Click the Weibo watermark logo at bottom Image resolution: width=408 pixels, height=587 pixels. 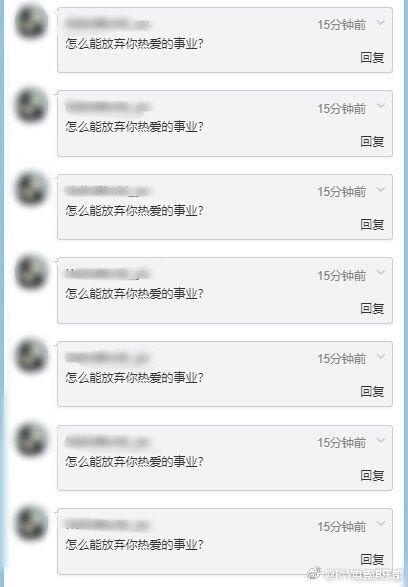click(314, 573)
